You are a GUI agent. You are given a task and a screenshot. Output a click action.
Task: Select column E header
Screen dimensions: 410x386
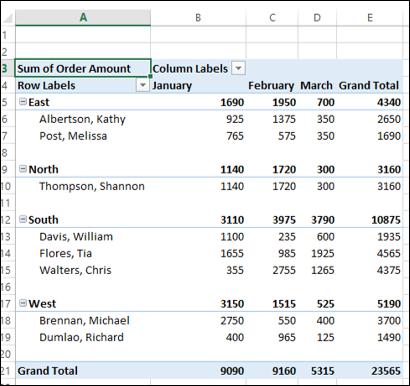[x=369, y=17]
